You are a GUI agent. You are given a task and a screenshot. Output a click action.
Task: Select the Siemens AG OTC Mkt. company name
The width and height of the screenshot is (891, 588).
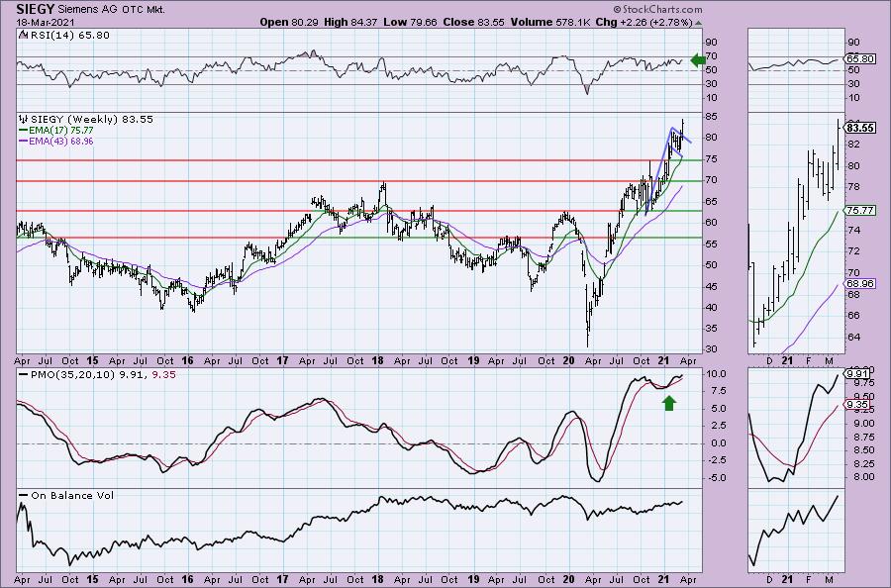111,10
